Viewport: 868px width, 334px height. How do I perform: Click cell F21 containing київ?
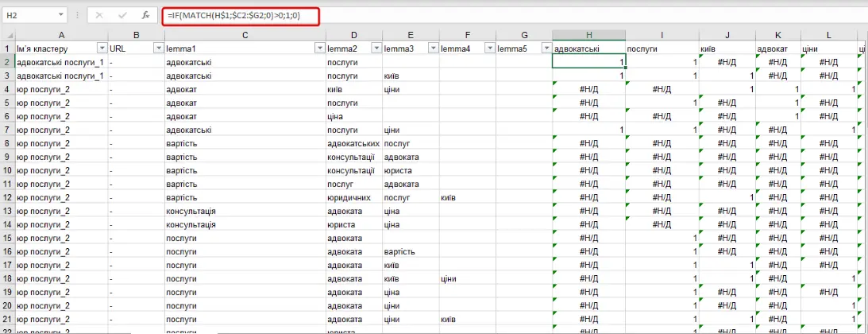click(x=467, y=319)
